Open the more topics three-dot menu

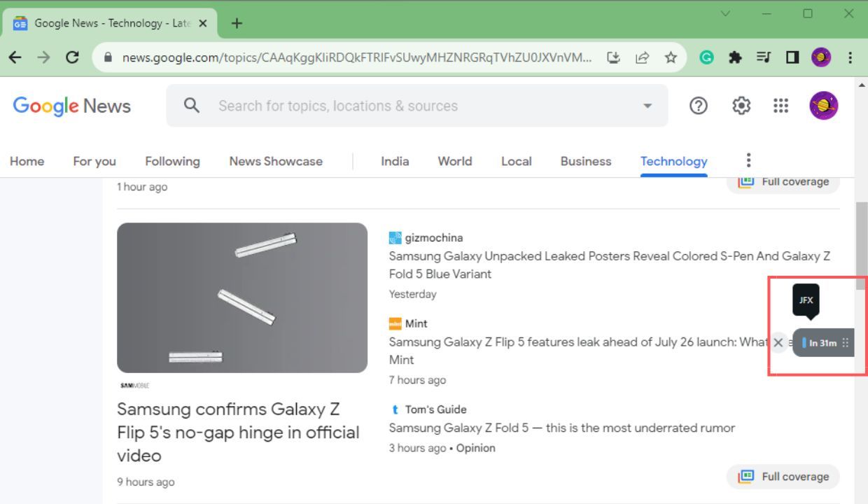748,160
